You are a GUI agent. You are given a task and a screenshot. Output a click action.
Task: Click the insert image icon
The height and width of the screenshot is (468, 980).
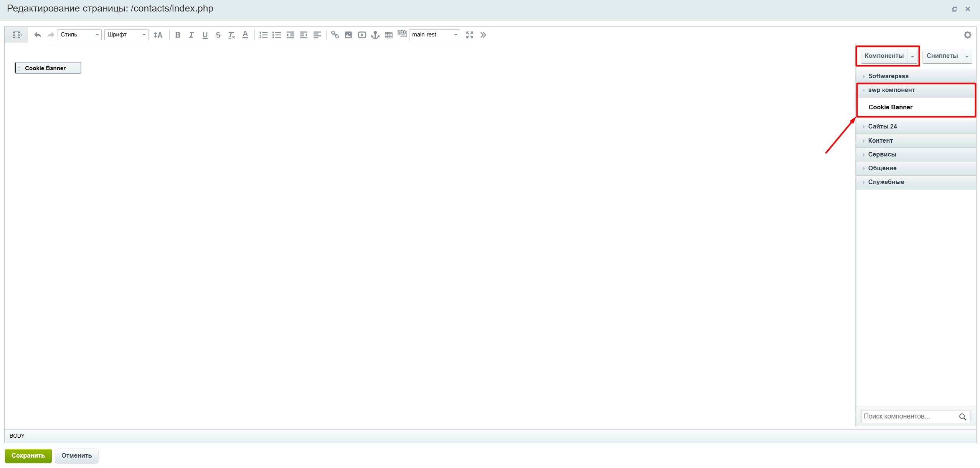click(348, 35)
